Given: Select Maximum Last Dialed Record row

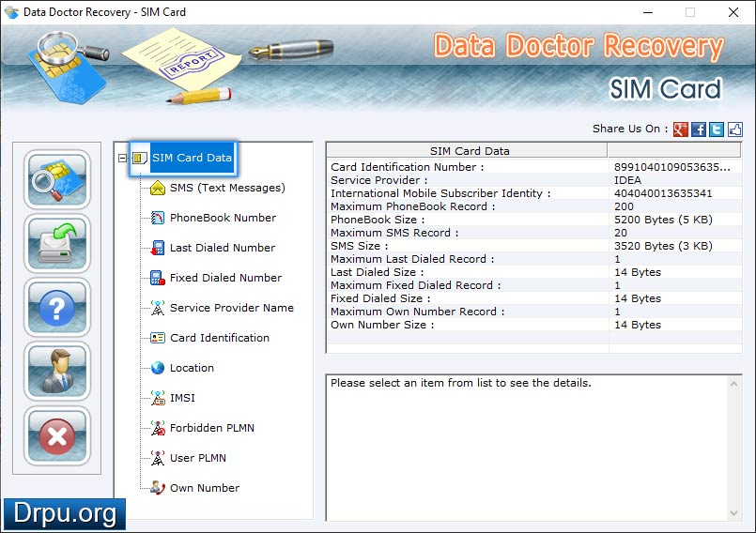Looking at the screenshot, I should pos(534,259).
